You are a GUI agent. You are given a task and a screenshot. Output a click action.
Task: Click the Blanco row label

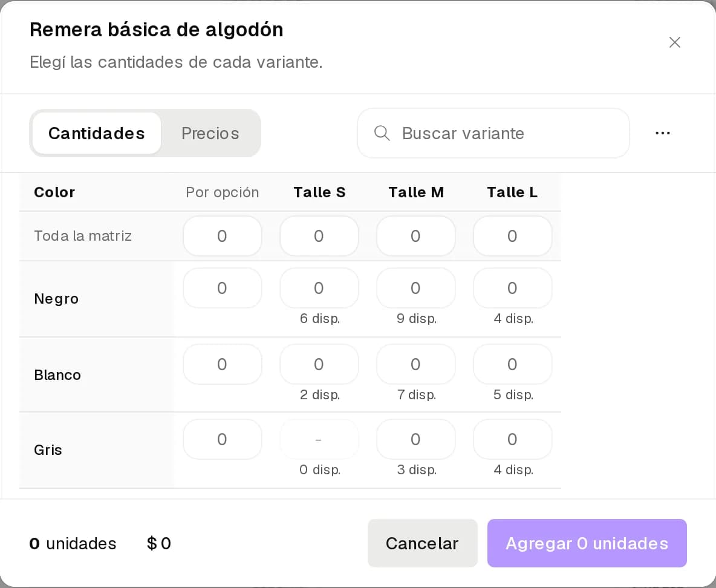point(57,375)
